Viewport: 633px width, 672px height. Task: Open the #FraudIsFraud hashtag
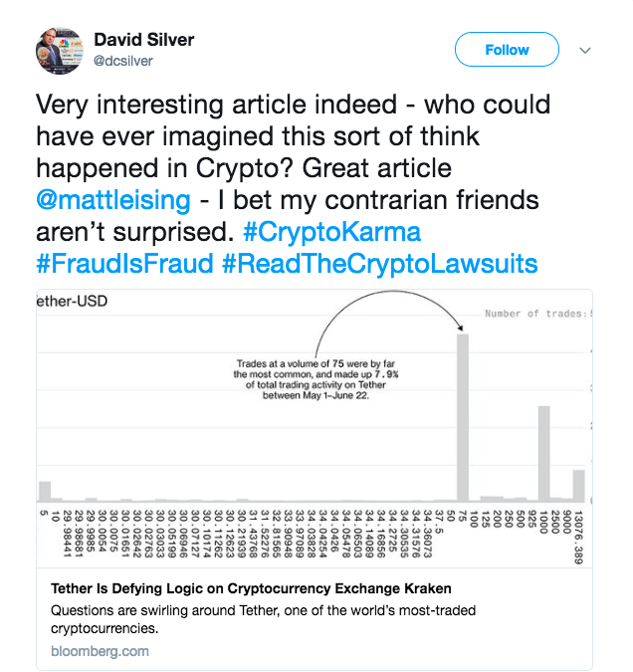coord(126,263)
